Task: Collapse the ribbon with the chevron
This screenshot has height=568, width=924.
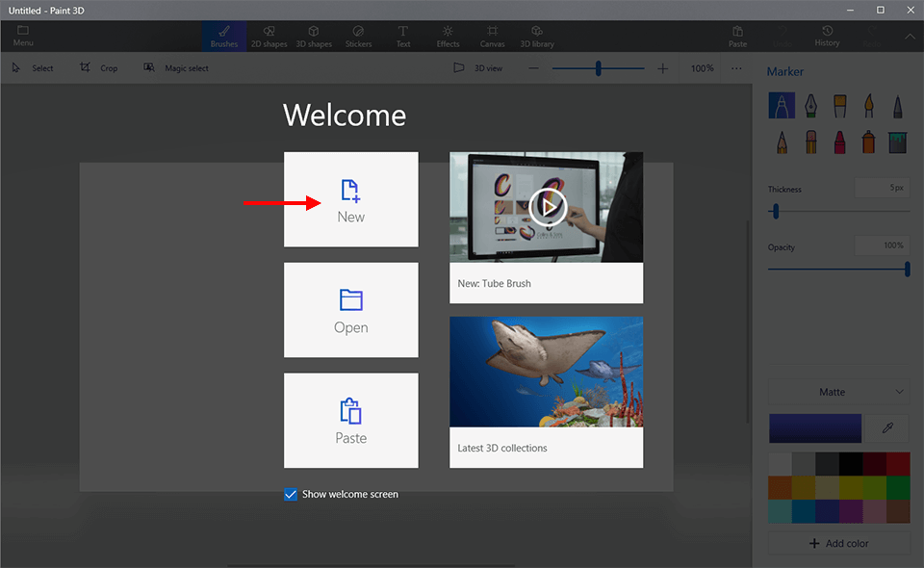Action: (909, 37)
